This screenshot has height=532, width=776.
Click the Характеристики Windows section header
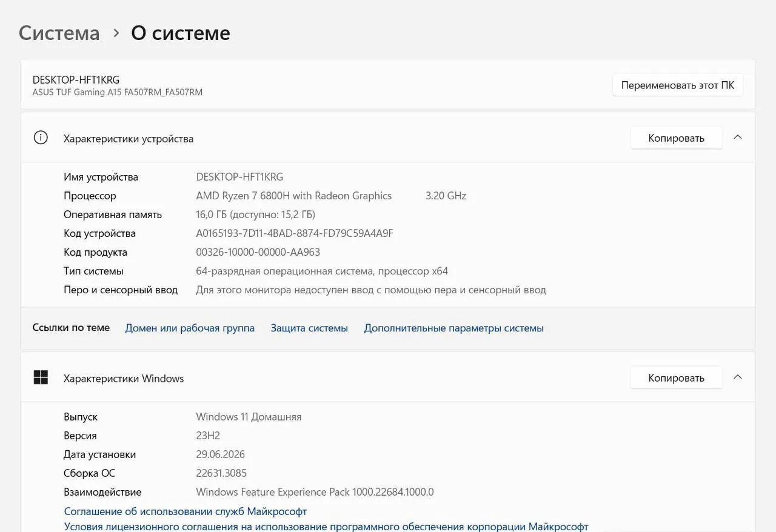click(388, 377)
